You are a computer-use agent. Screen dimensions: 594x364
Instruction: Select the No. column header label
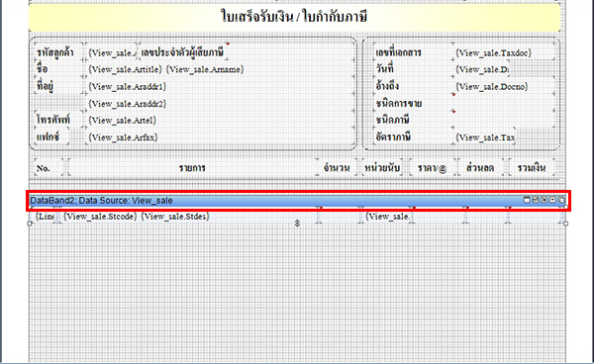(43, 168)
